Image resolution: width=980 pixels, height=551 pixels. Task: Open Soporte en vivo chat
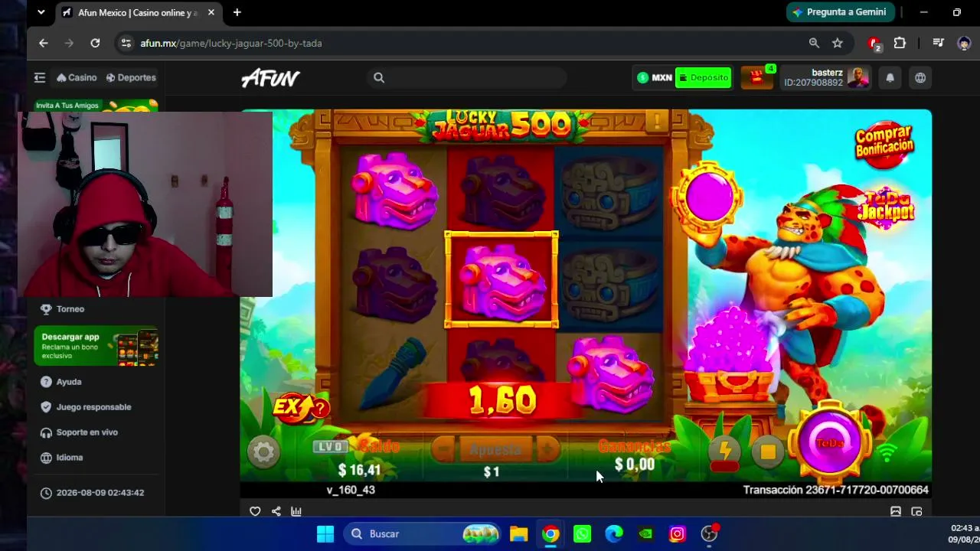pos(79,432)
